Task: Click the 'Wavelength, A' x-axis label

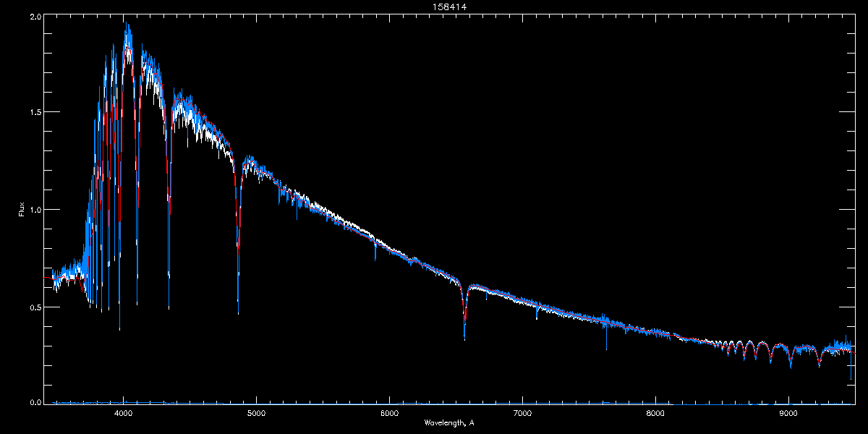Action: pyautogui.click(x=449, y=422)
